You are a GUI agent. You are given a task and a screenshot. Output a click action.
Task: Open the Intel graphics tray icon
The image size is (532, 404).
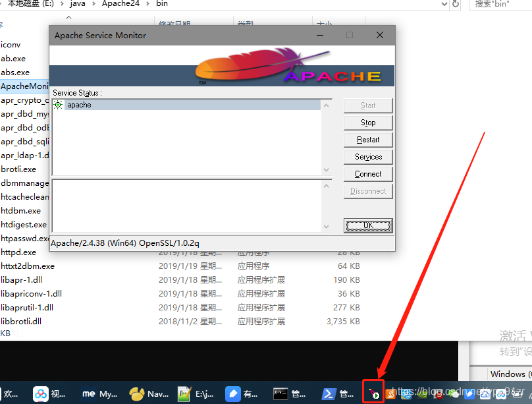[406, 394]
